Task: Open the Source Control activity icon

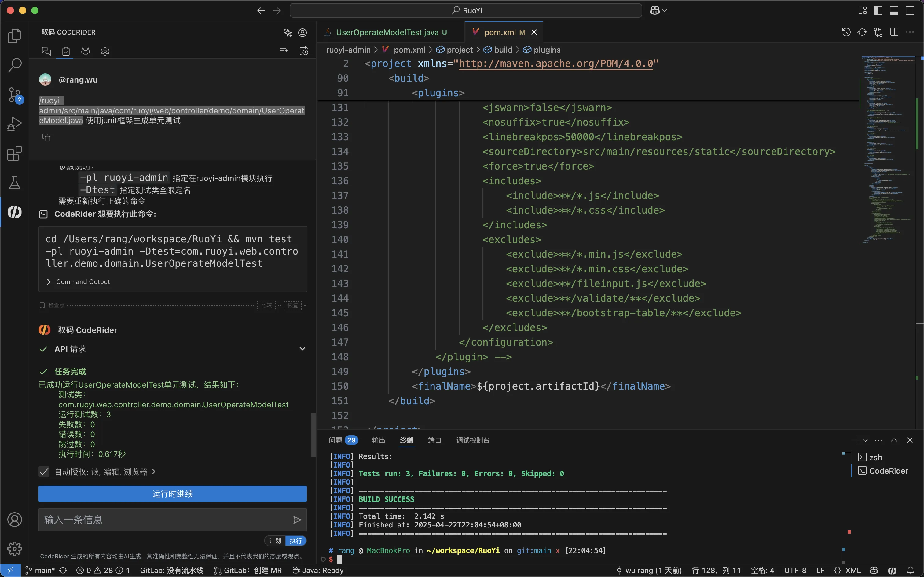Action: point(14,95)
